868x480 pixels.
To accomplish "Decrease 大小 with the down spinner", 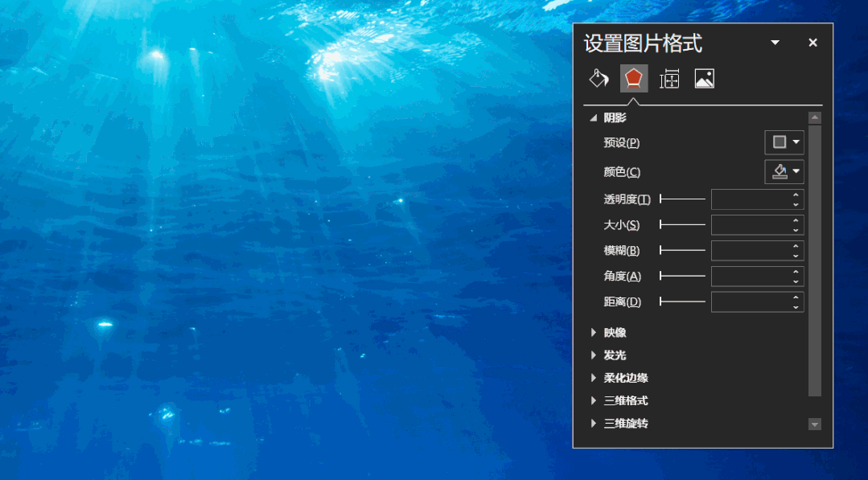I will 796,229.
